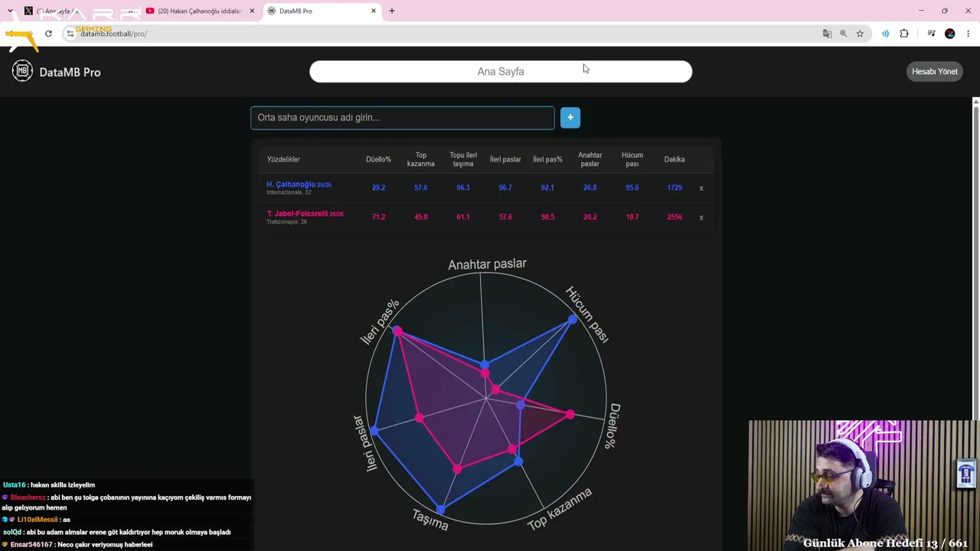Click the DataMB Pro logo icon
Viewport: 980px width, 551px height.
[22, 71]
